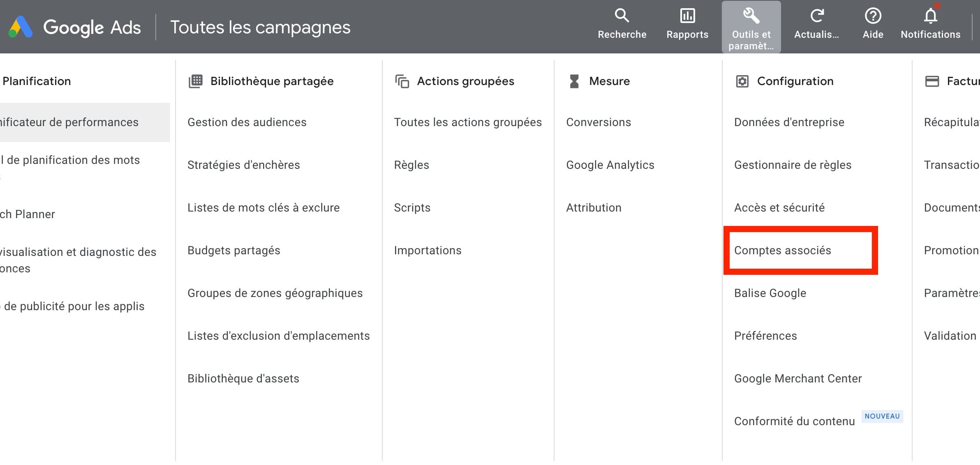The image size is (980, 465).
Task: Click the Configuration heading text
Action: pos(795,81)
